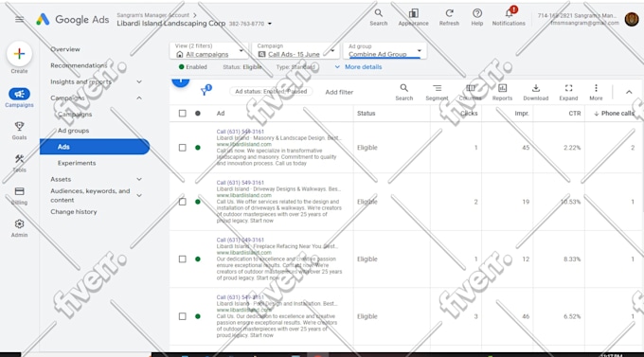Select Ads in sidebar
Screen dimensions: 644x357
tap(95, 147)
